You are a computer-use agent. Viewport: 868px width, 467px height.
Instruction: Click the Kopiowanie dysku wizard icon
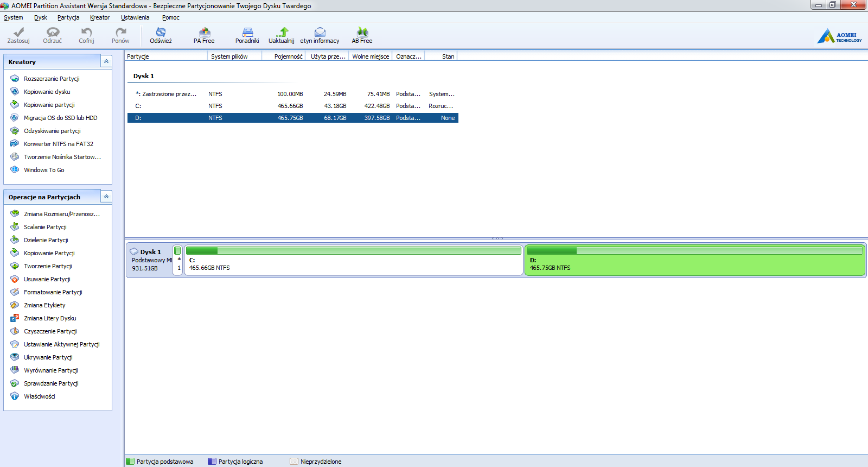coord(15,92)
